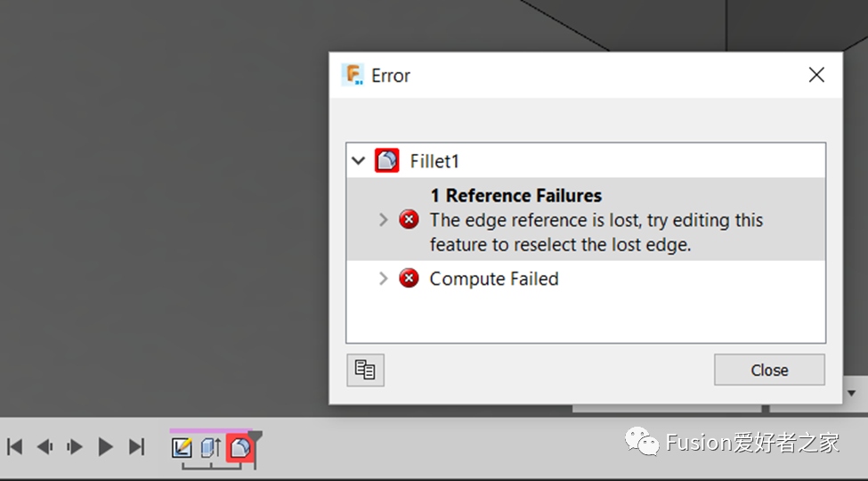Click the failed Fillet feature in timeline

(x=239, y=447)
